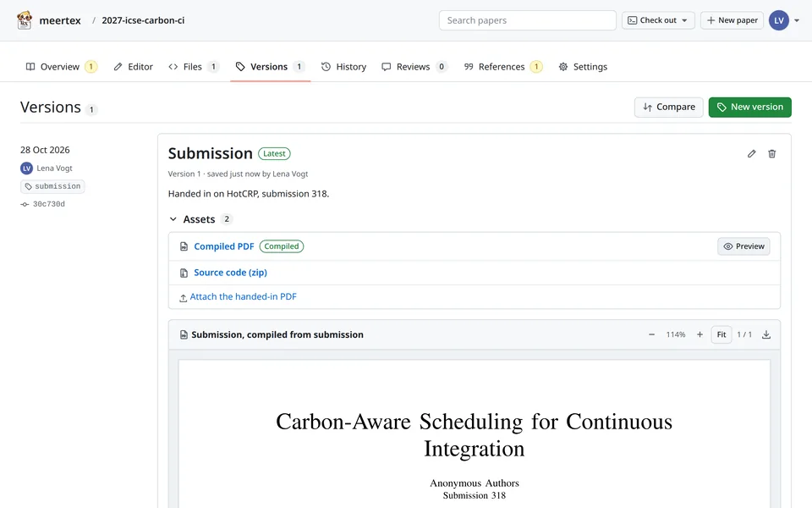Open the History tab
The image size is (812, 508).
coord(343,66)
